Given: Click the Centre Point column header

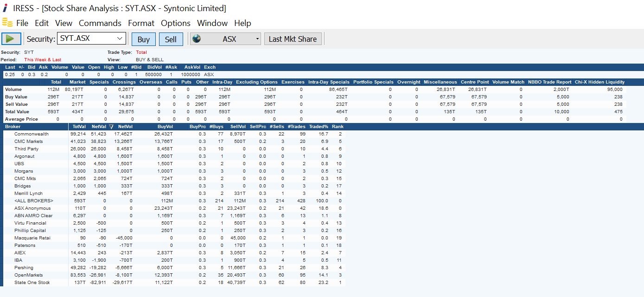Looking at the screenshot, I should click(x=474, y=82).
